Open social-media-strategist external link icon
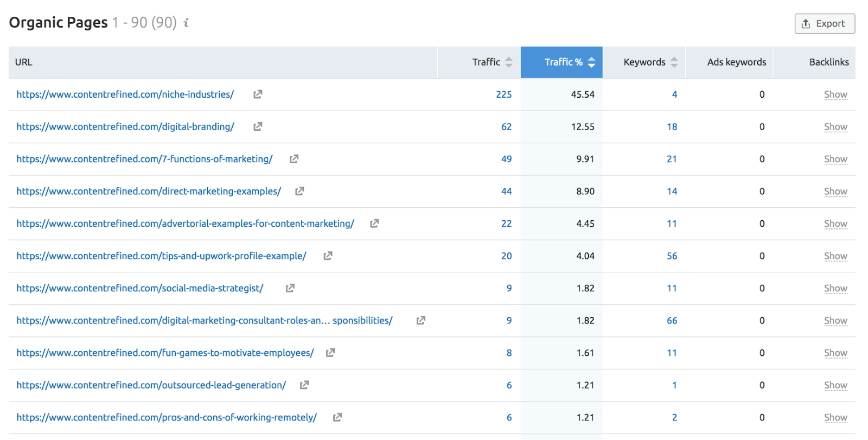This screenshot has height=440, width=868. [290, 288]
